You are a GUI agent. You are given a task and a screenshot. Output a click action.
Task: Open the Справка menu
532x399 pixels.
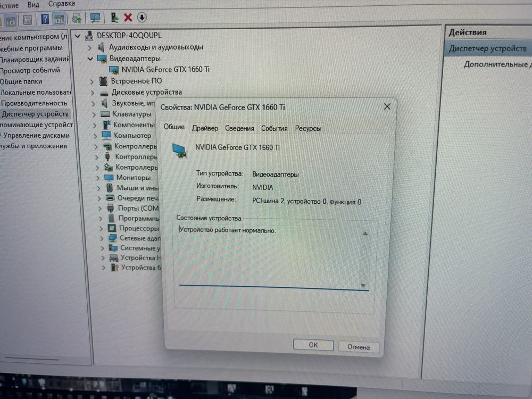61,4
